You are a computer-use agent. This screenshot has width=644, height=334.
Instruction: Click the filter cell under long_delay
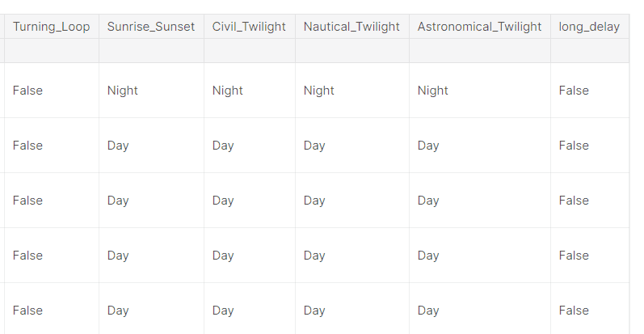tap(590, 50)
